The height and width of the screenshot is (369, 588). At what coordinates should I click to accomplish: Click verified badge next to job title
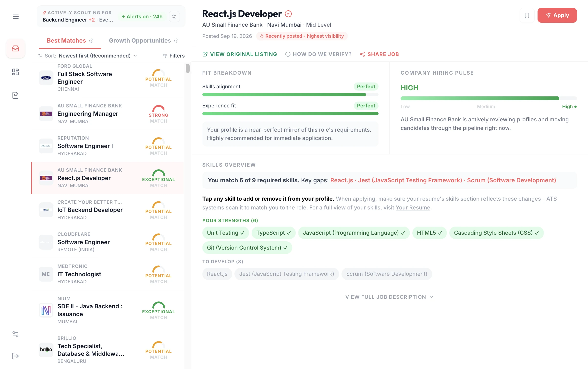pos(288,14)
